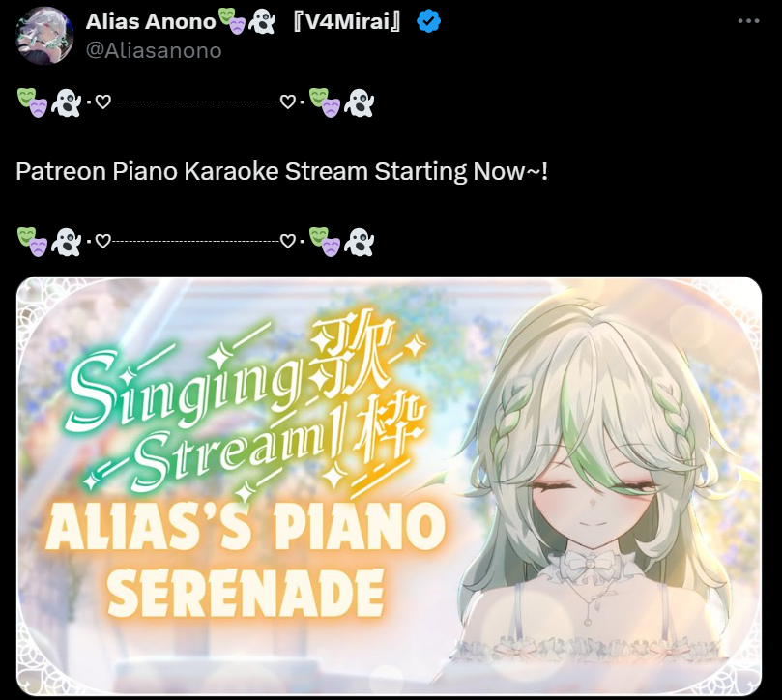Click Alias Anono's profile avatar picture
The image size is (782, 700).
[x=44, y=36]
